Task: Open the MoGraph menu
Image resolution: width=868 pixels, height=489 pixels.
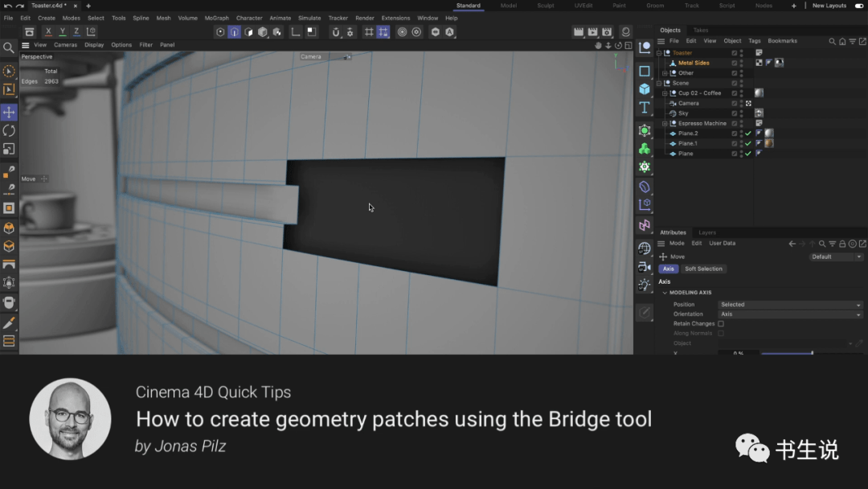Action: coord(216,18)
